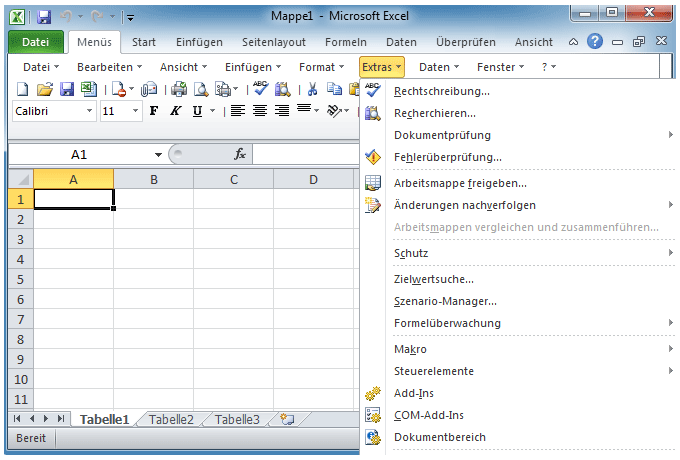680x460 pixels.
Task: Expand the orientation dropdown arrow
Action: click(347, 111)
